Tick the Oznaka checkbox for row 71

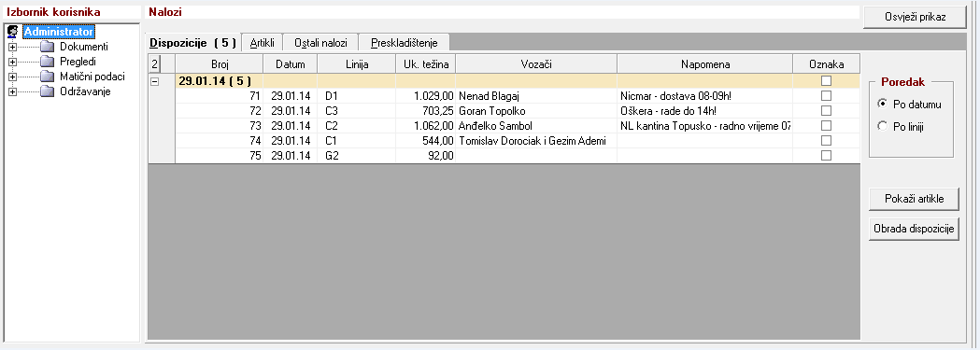pos(826,95)
